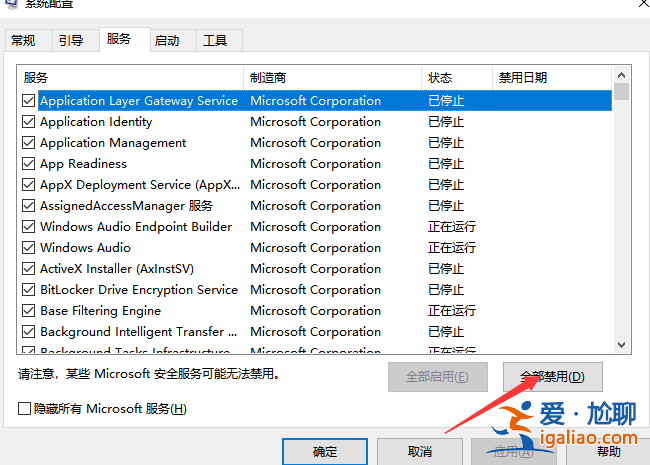Click 已停止 status of App Readiness
This screenshot has height=465, width=650.
coord(446,164)
